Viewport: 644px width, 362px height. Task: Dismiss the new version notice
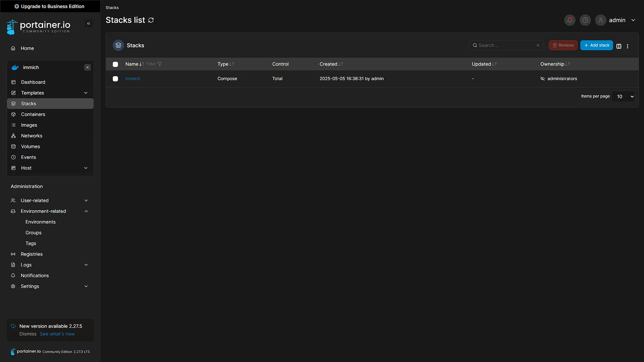coord(28,334)
